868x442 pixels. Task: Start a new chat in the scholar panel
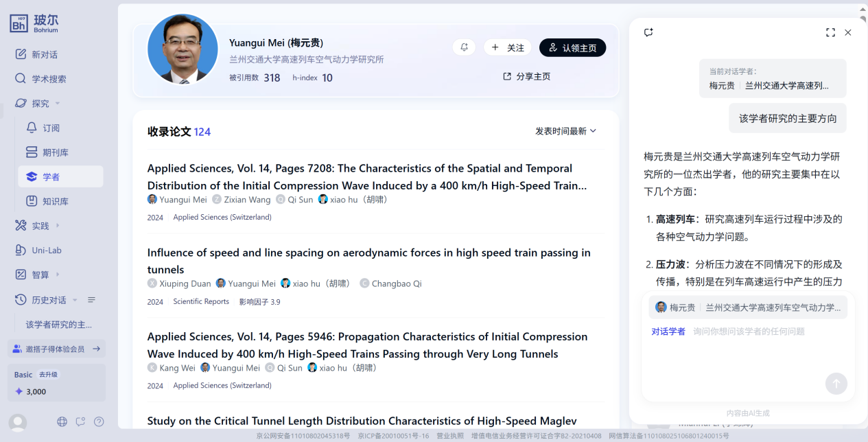648,32
